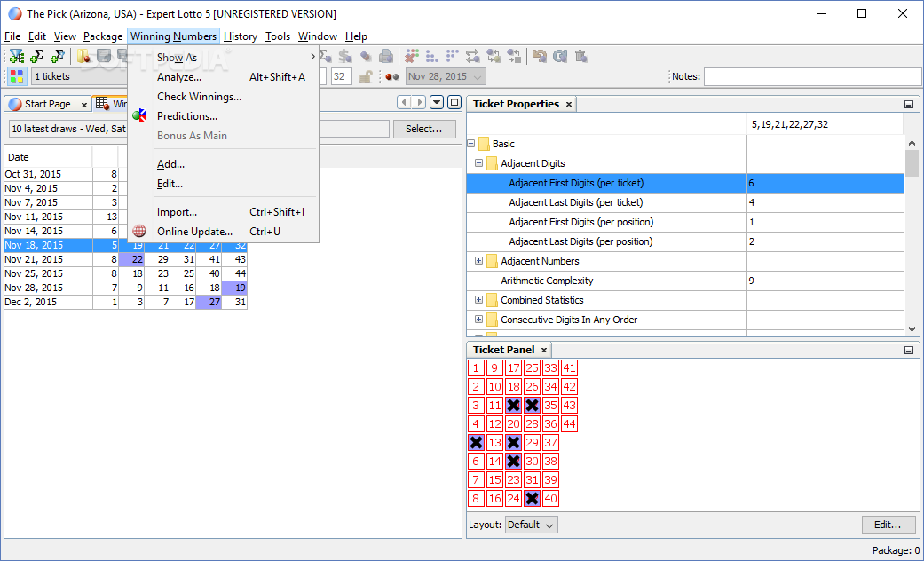Click the red X dots toolbar icon

click(x=411, y=57)
